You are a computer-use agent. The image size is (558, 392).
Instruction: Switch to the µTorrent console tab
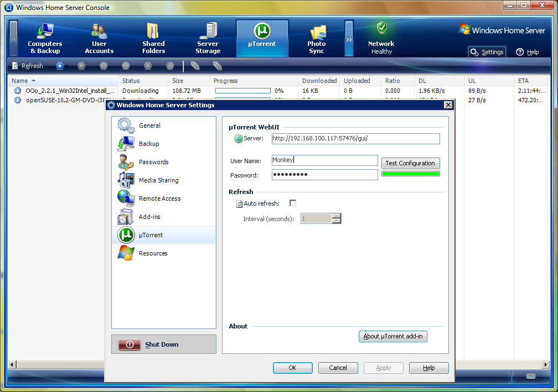(262, 38)
